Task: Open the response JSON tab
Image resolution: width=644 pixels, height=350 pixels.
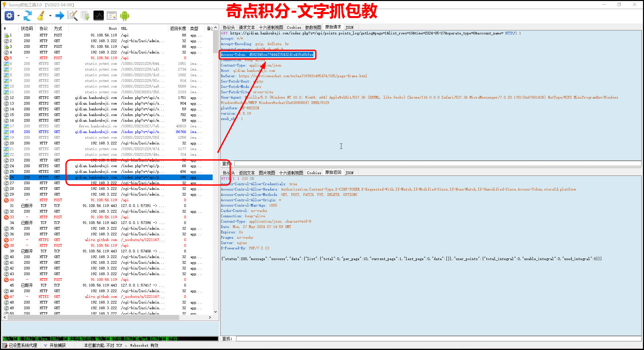Action: 349,173
